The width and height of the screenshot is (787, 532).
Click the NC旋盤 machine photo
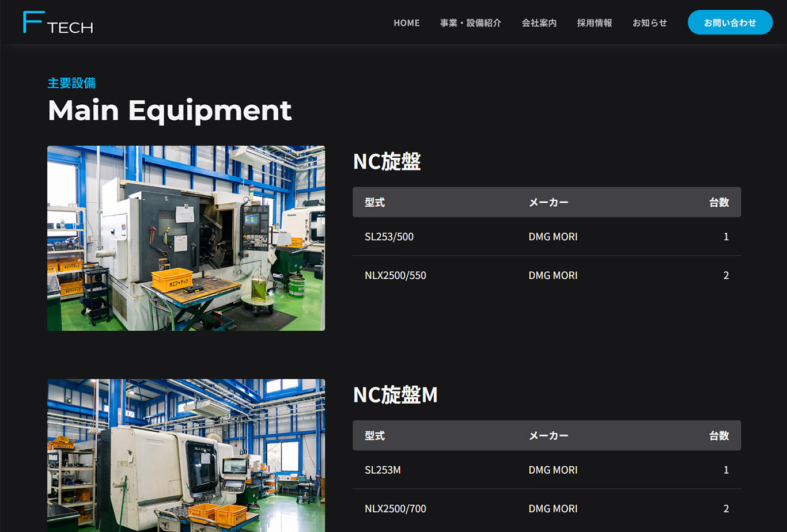[x=186, y=238]
